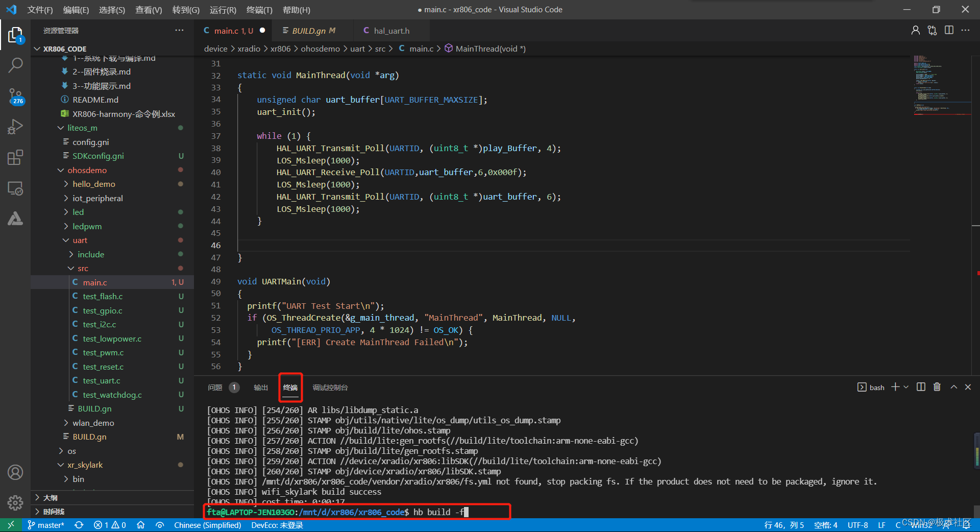Click the account icon in editor toolbar
980x532 pixels.
point(916,31)
